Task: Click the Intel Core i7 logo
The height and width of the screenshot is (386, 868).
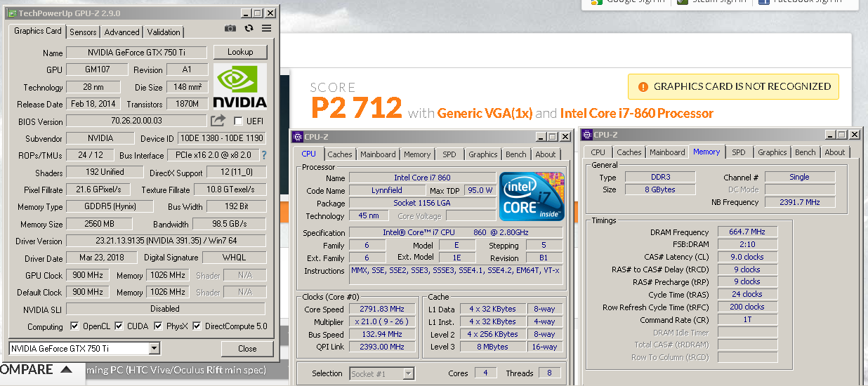Action: pos(532,196)
